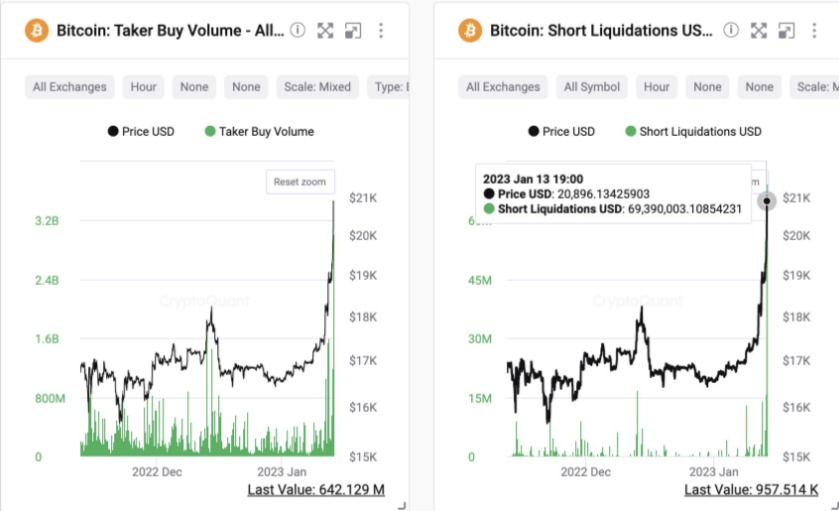The image size is (839, 511).
Task: Hide the Short Liquidations USD legend series
Action: point(693,131)
